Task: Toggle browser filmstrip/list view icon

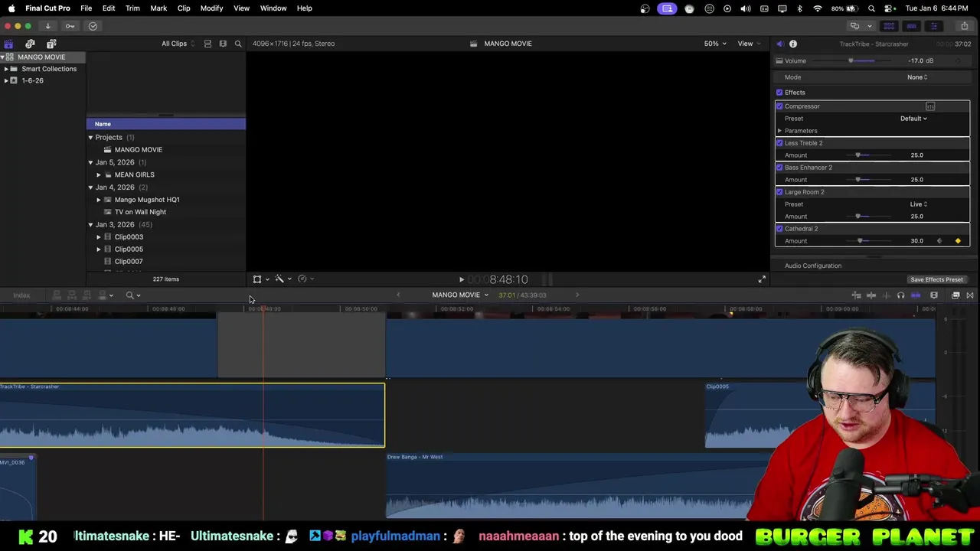Action: [x=207, y=44]
